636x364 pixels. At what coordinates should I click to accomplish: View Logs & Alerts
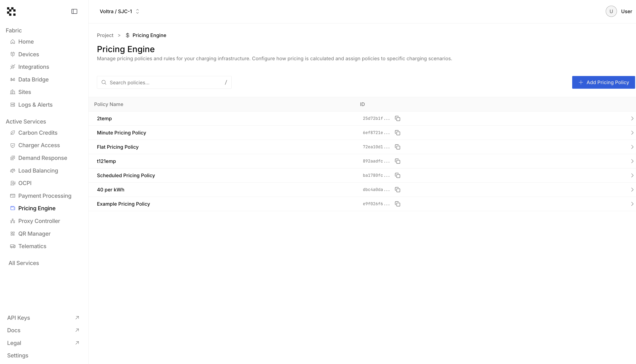click(31, 105)
